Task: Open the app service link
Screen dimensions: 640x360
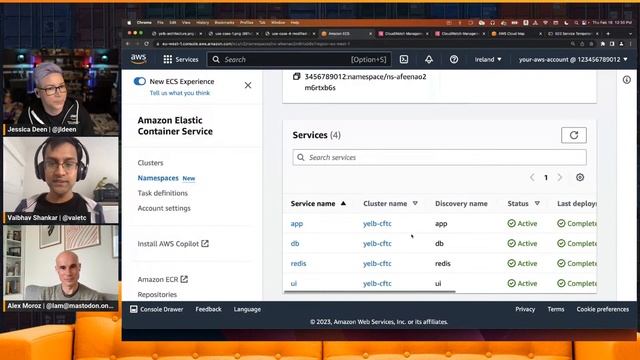Action: click(297, 224)
